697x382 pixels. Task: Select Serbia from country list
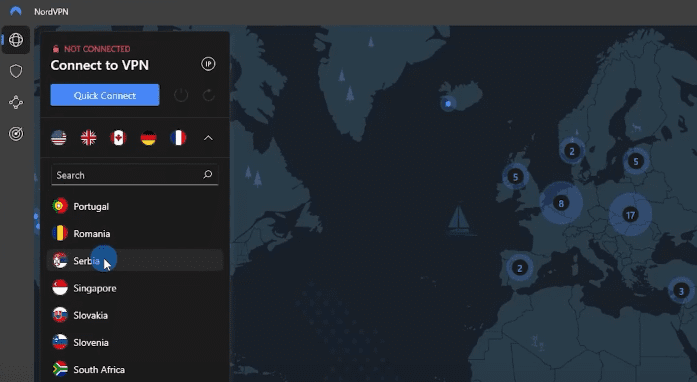coord(135,261)
